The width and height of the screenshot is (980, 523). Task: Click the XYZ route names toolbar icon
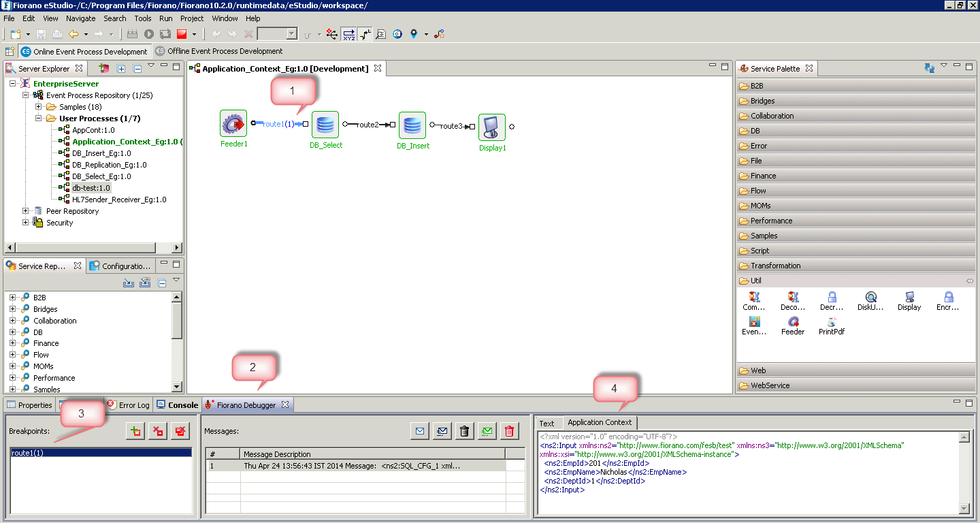(348, 33)
